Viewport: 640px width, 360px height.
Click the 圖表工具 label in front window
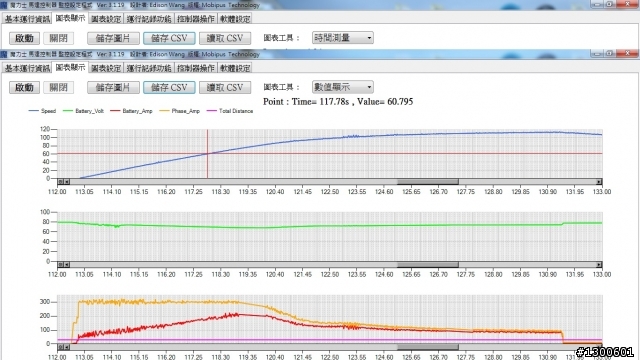(x=282, y=87)
